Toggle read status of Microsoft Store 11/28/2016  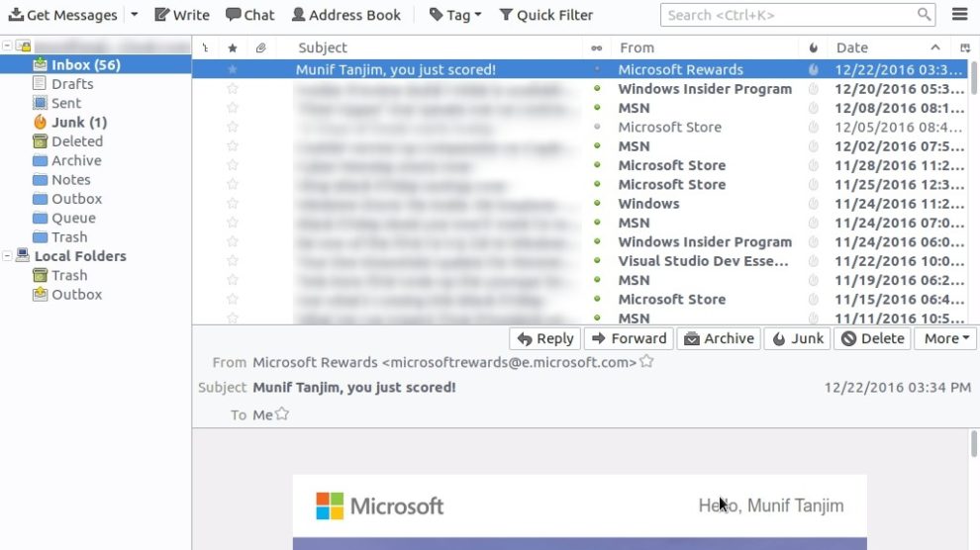point(597,165)
